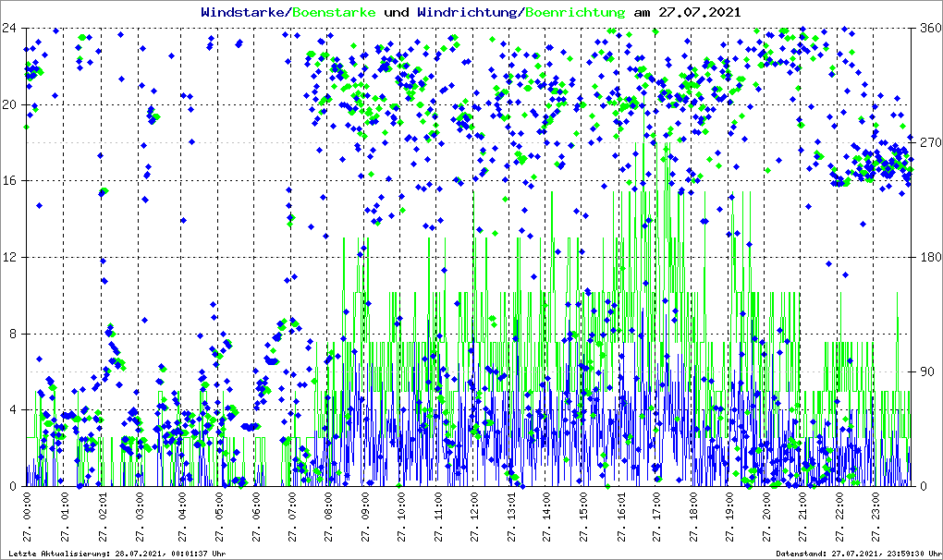Select the 8 label on left axis
This screenshot has height=560, width=943.
[15, 334]
